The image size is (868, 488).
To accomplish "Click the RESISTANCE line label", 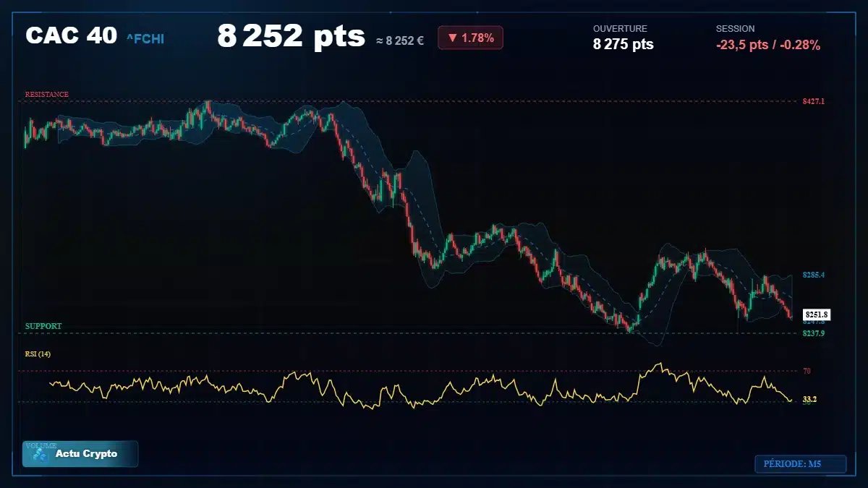I will pyautogui.click(x=47, y=94).
